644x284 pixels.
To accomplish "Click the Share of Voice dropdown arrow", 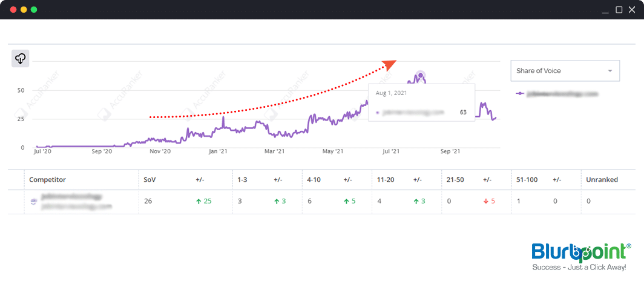I will click(610, 71).
